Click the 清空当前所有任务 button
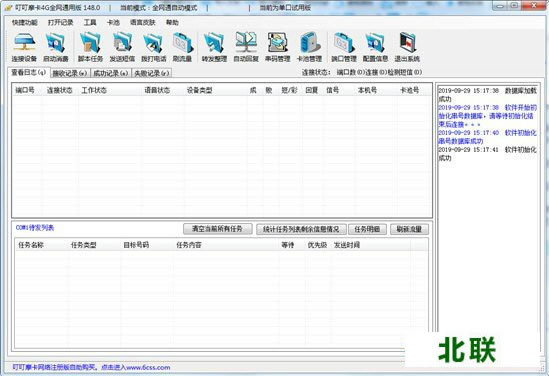This screenshot has width=549, height=376. point(217,229)
